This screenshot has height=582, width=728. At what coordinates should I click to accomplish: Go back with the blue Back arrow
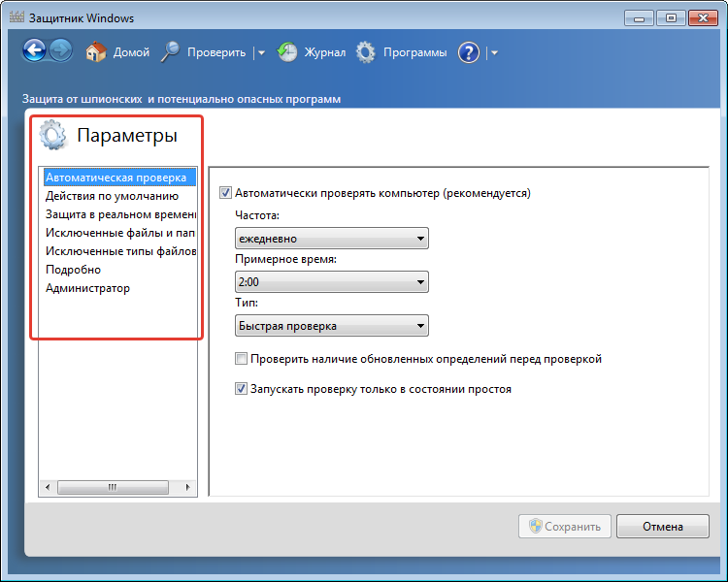click(x=34, y=50)
